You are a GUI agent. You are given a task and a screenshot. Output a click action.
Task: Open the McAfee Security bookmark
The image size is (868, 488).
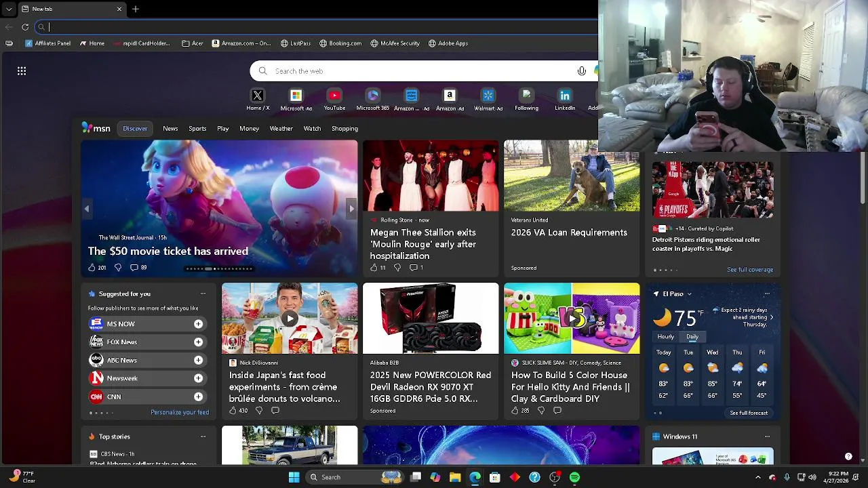pyautogui.click(x=395, y=43)
